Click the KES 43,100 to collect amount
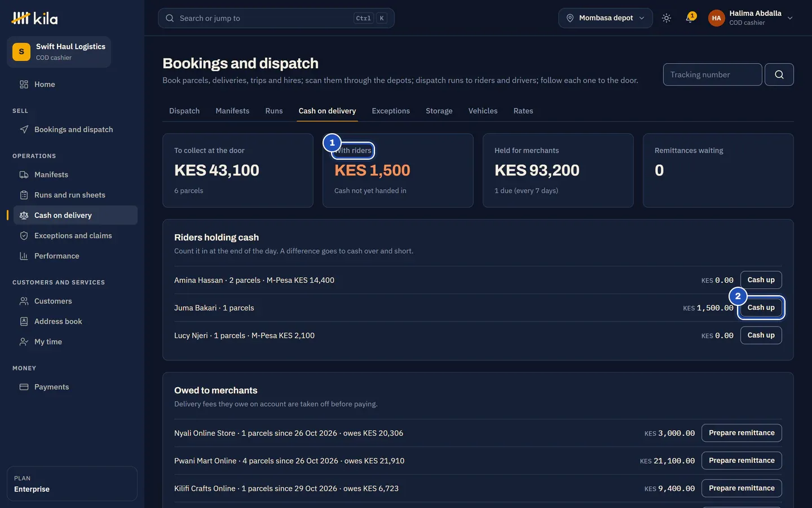This screenshot has width=812, height=508. [217, 170]
